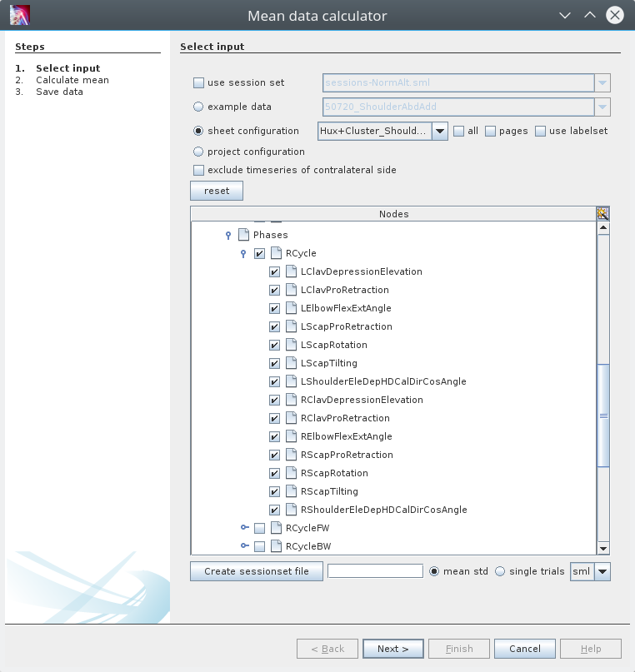Image resolution: width=635 pixels, height=672 pixels.
Task: Open the sml file format dropdown
Action: [602, 572]
